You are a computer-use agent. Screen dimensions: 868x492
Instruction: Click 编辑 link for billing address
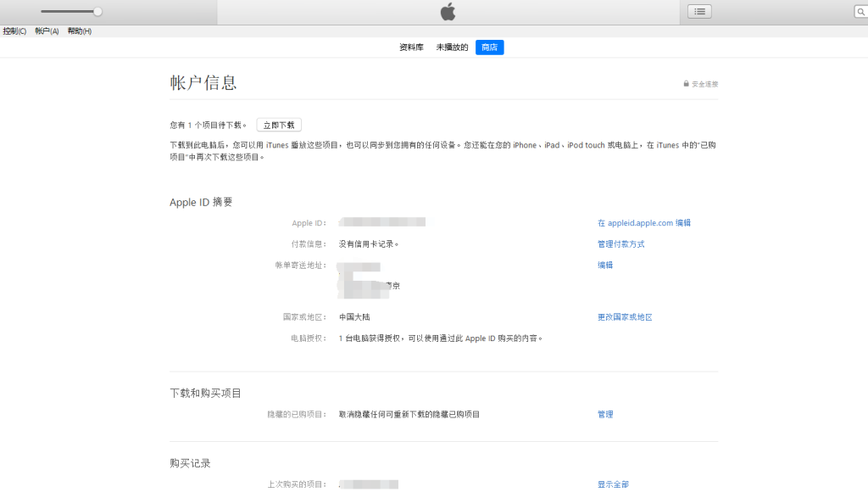[605, 265]
